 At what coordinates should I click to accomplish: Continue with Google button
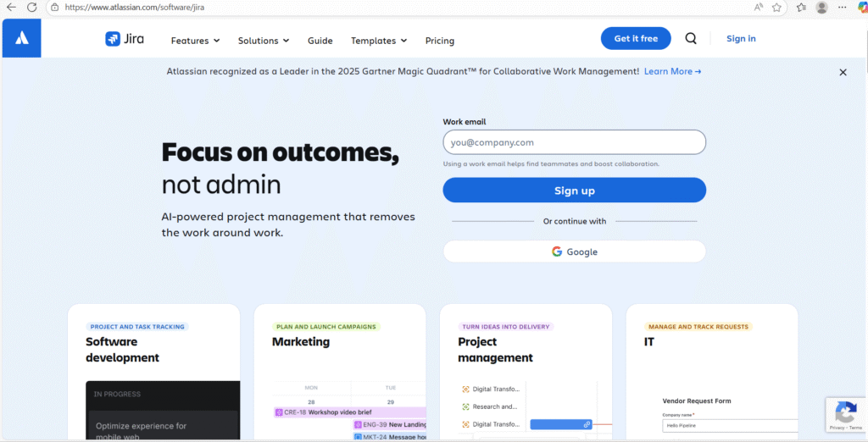(575, 251)
